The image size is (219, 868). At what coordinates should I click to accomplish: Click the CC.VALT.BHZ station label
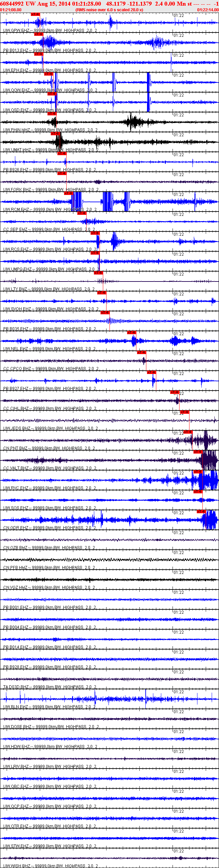pos(16,468)
